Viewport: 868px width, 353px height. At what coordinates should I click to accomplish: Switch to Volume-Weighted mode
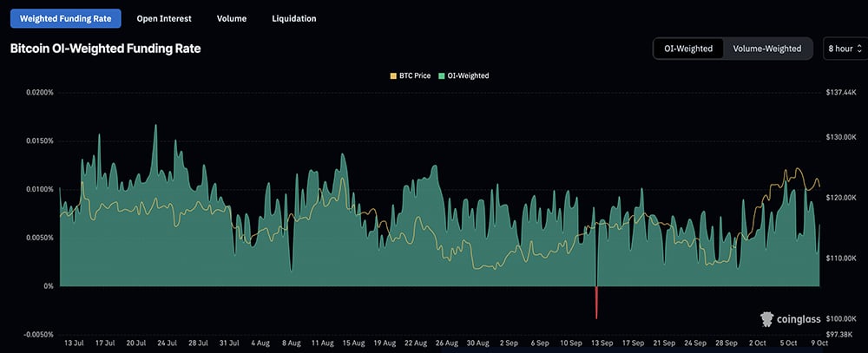tap(767, 49)
